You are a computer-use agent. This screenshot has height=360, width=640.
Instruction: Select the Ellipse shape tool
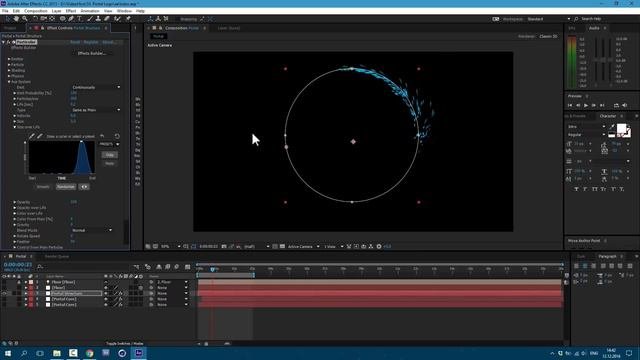click(62, 19)
